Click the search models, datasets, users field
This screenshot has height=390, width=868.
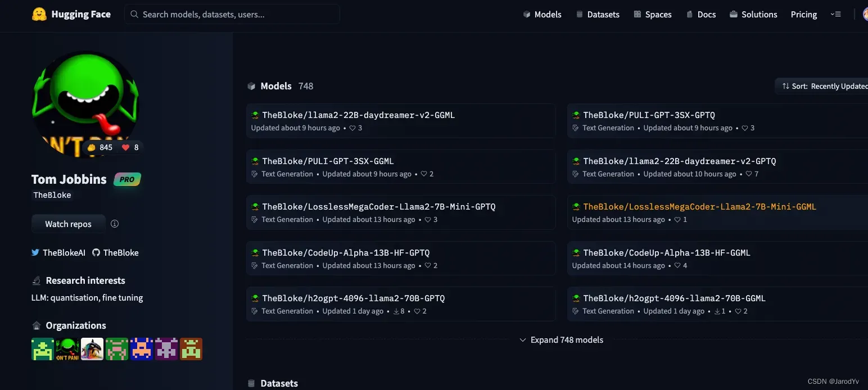[232, 14]
